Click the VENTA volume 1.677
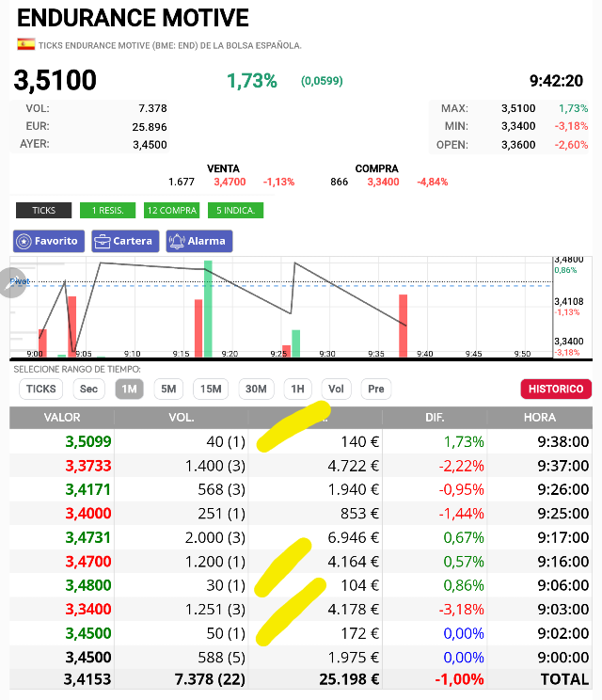 182,182
